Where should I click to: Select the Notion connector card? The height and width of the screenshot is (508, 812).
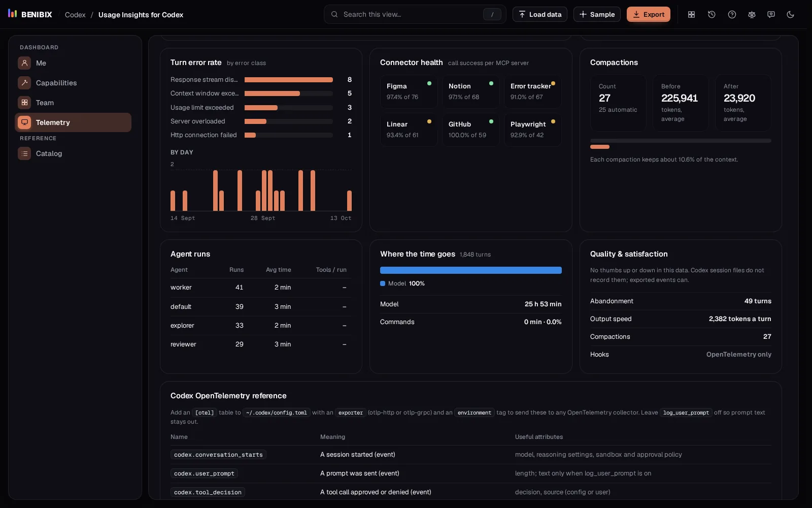(470, 91)
